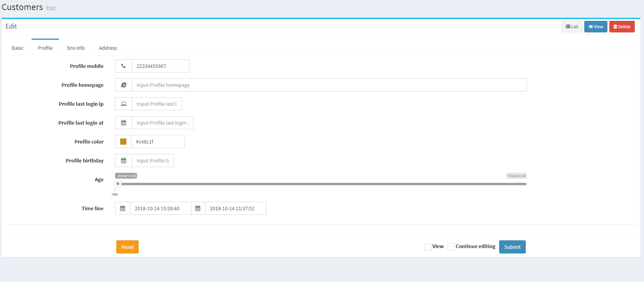This screenshot has width=644, height=282.
Task: Open the Profile color swatch picker
Action: [123, 142]
